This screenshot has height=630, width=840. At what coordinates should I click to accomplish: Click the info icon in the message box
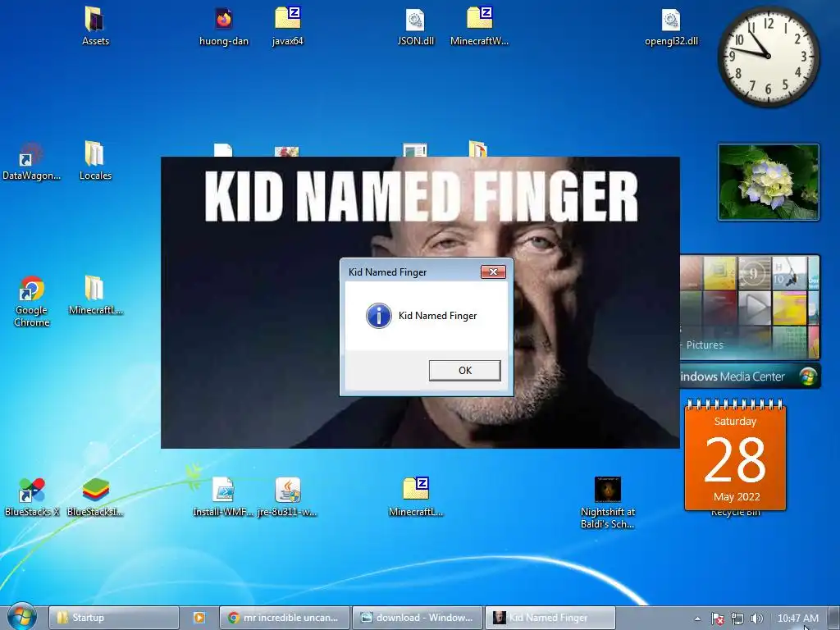378,316
